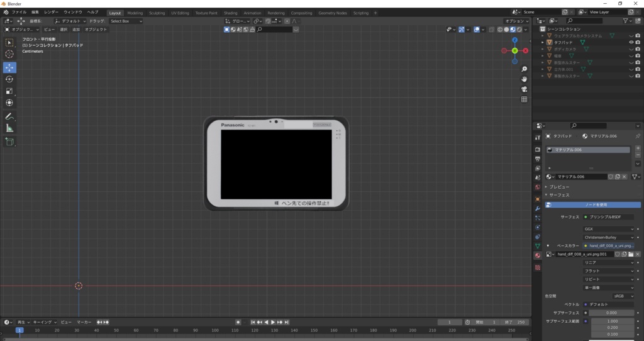Select the Measure tool
644x341 pixels.
(x=9, y=128)
